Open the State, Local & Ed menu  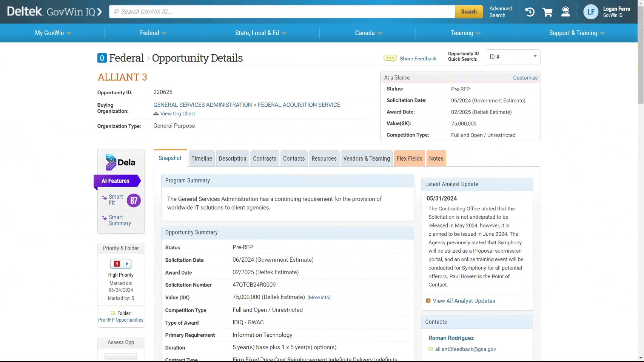260,33
